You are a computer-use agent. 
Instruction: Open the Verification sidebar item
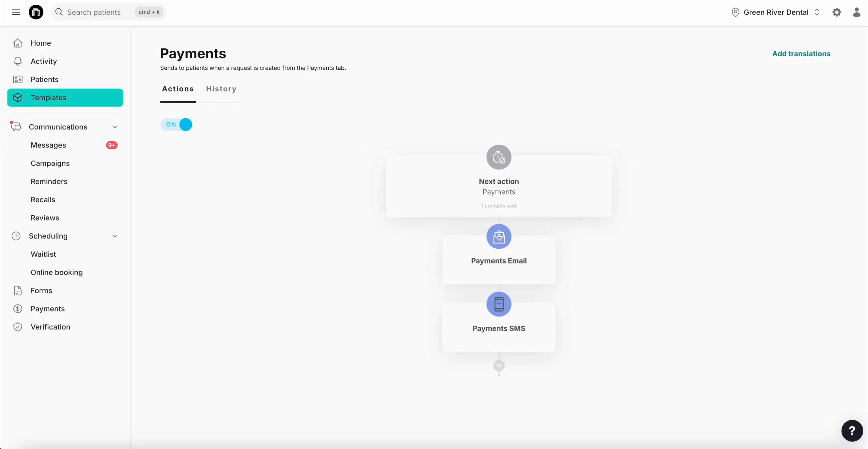pos(50,327)
